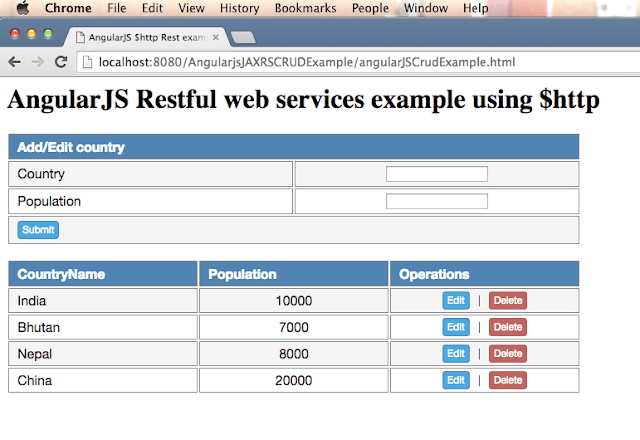
Task: Edit the Bhutan row
Action: coord(456,327)
